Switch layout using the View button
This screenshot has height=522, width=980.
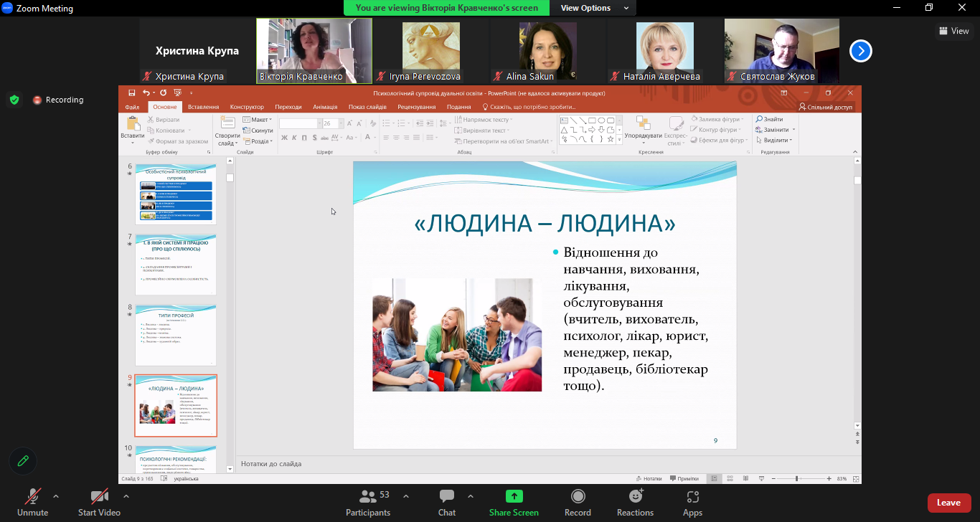[x=953, y=31]
